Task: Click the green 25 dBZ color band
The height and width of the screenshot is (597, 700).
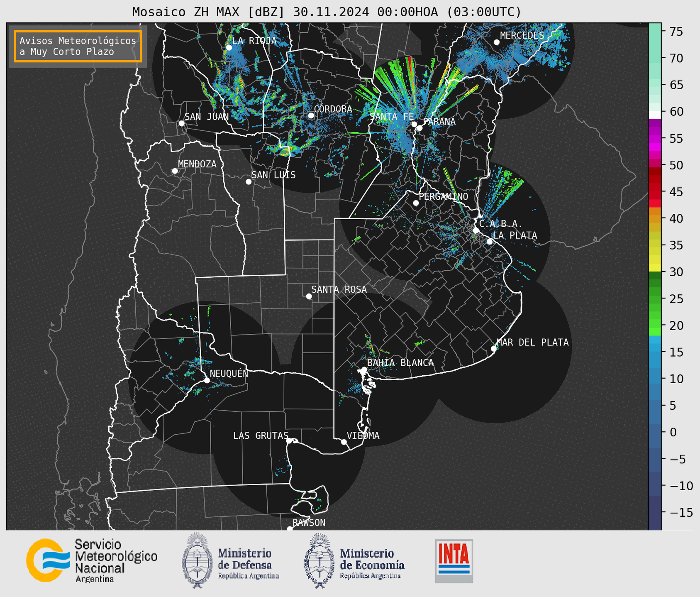Action: tap(655, 299)
